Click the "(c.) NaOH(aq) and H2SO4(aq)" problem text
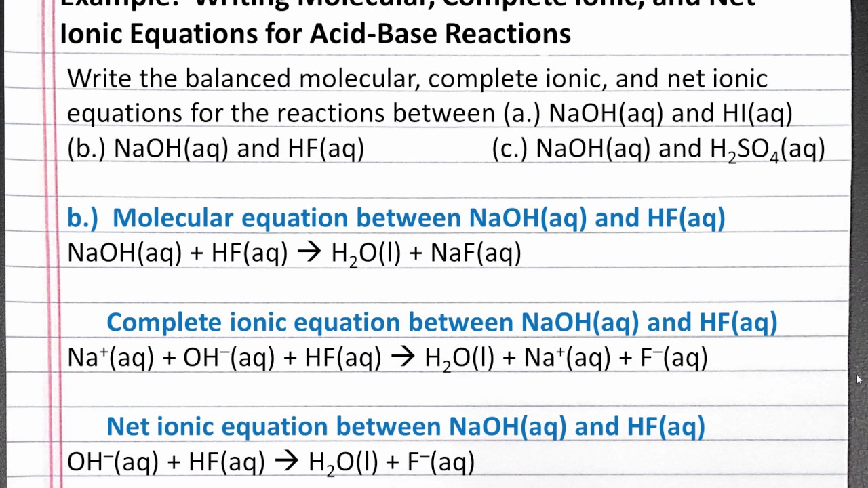The image size is (868, 488). click(x=658, y=149)
